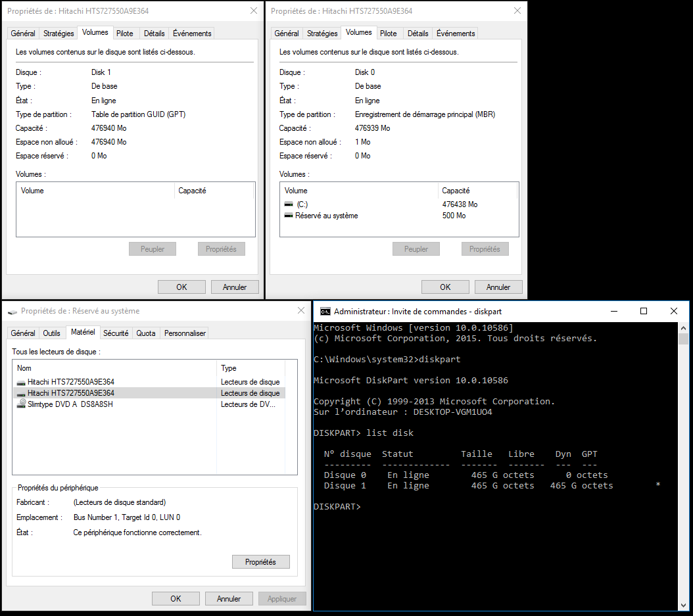Click OK in Disk 1 properties window
The height and width of the screenshot is (616, 693).
(x=181, y=287)
